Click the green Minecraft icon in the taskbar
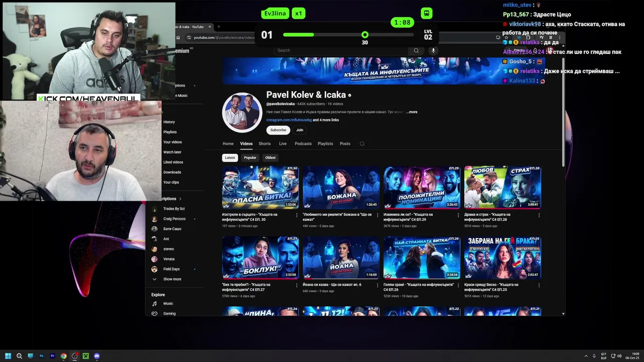 tap(86, 356)
